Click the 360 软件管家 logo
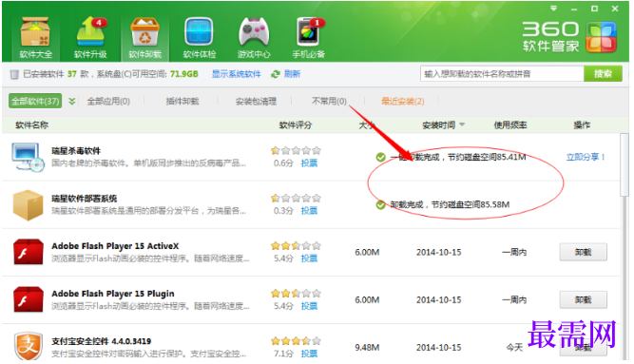This screenshot has width=634, height=364. click(569, 37)
